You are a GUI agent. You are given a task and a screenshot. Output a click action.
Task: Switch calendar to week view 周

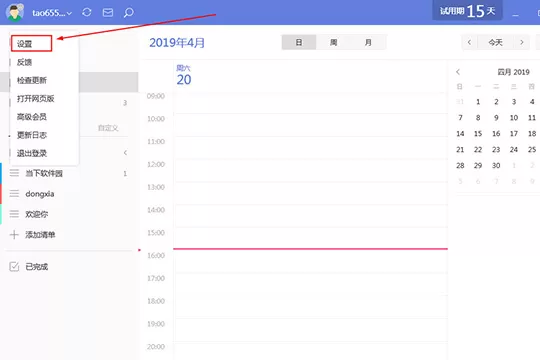(333, 42)
